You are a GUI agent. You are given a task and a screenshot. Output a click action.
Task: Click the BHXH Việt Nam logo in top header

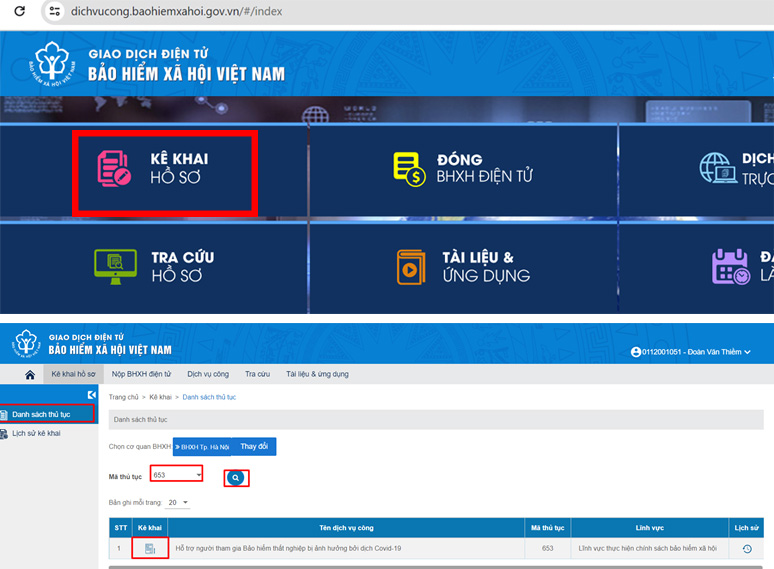coord(52,64)
